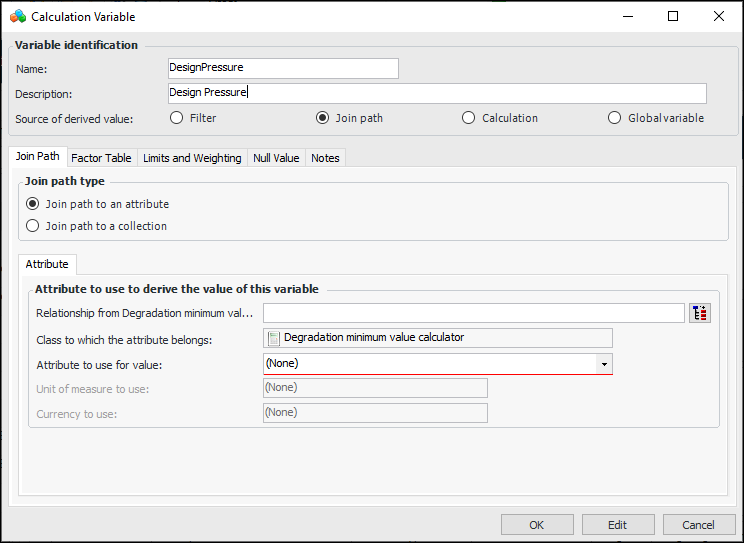Click the Edit button
Image resolution: width=744 pixels, height=543 pixels.
pyautogui.click(x=617, y=525)
